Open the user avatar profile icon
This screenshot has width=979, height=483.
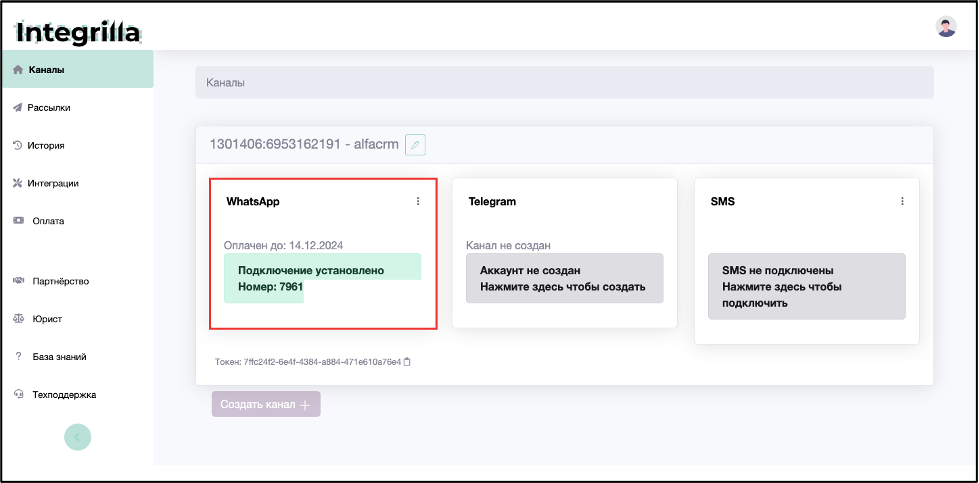click(946, 27)
